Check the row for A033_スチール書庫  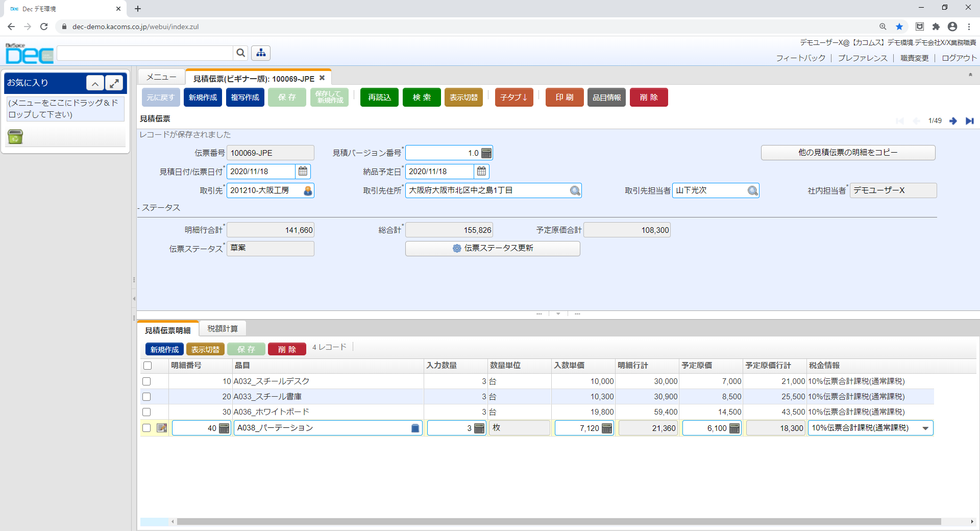pyautogui.click(x=146, y=397)
